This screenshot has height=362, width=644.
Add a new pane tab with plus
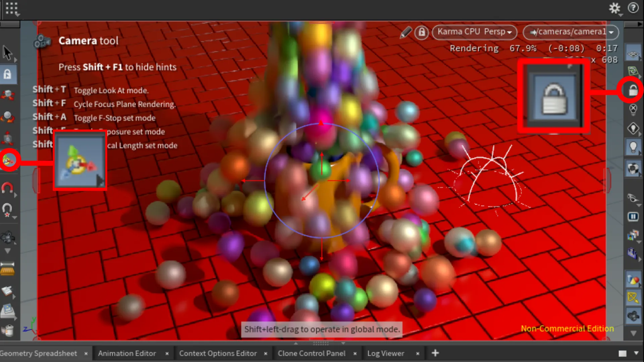click(x=435, y=353)
